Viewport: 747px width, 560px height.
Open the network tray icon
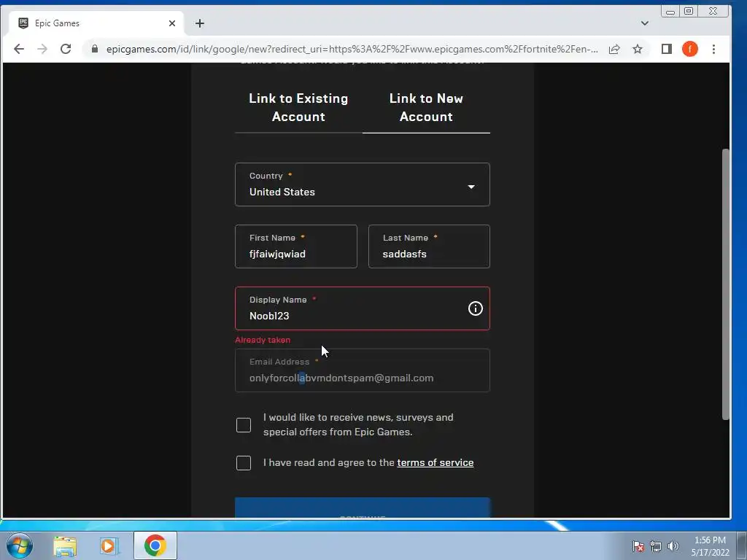coord(656,546)
